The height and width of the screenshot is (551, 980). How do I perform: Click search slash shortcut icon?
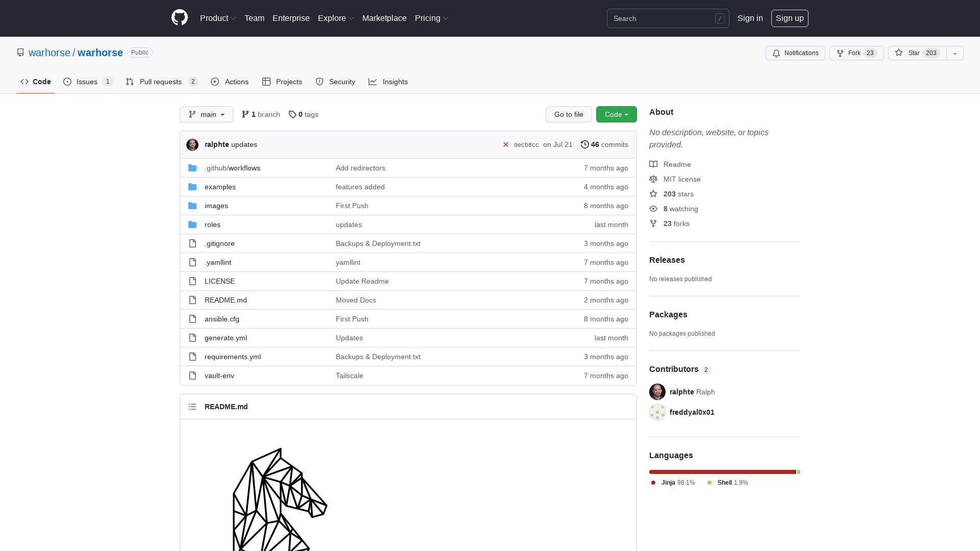point(720,18)
